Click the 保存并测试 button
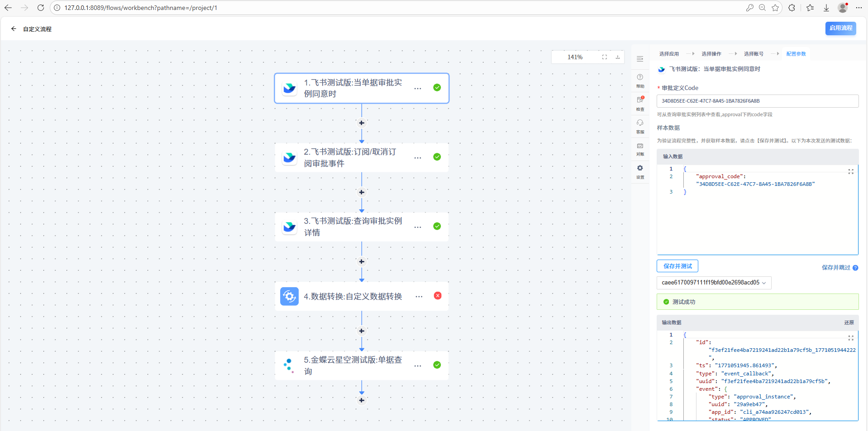Image resolution: width=868 pixels, height=431 pixels. (x=677, y=266)
